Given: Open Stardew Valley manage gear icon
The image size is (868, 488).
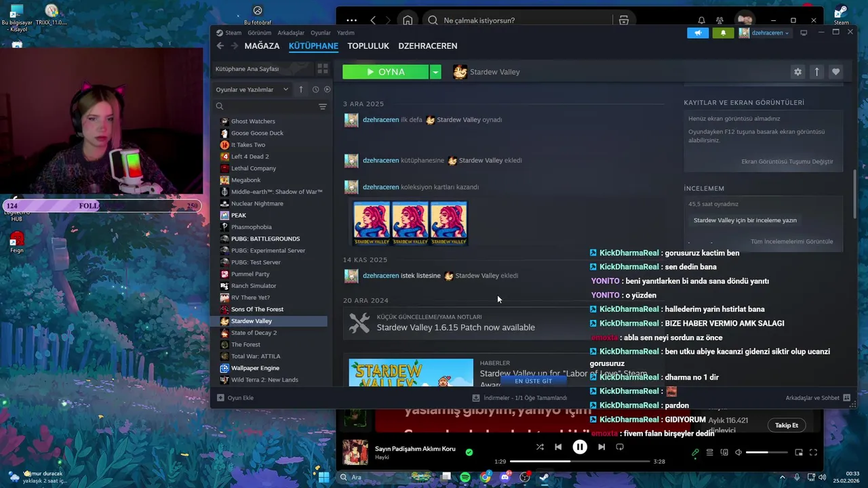Looking at the screenshot, I should 797,72.
